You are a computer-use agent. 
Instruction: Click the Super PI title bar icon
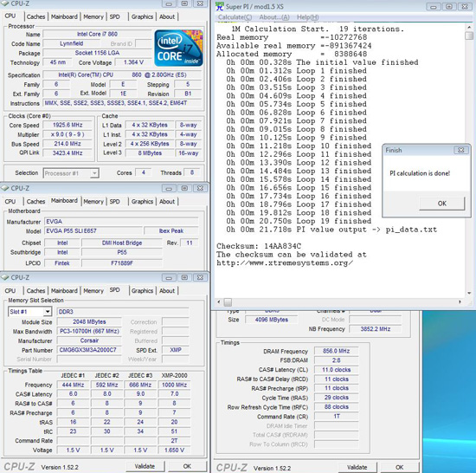[x=219, y=6]
